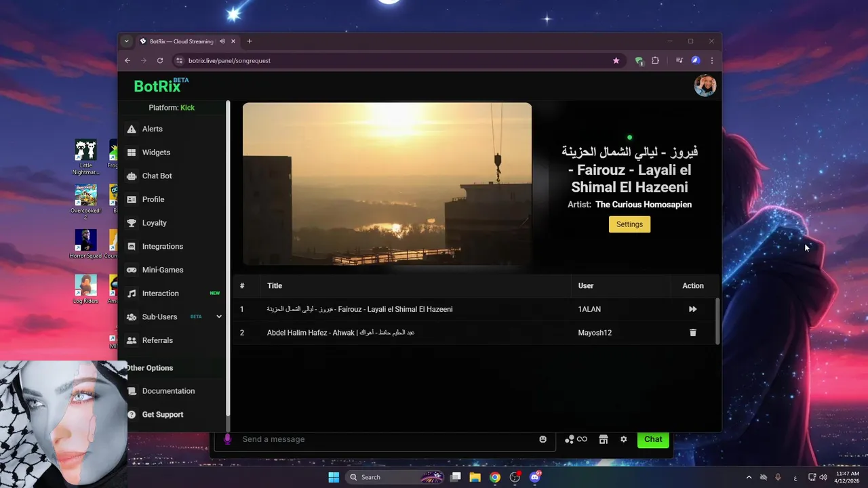Open Discord from the taskbar
The height and width of the screenshot is (488, 868).
(x=534, y=477)
